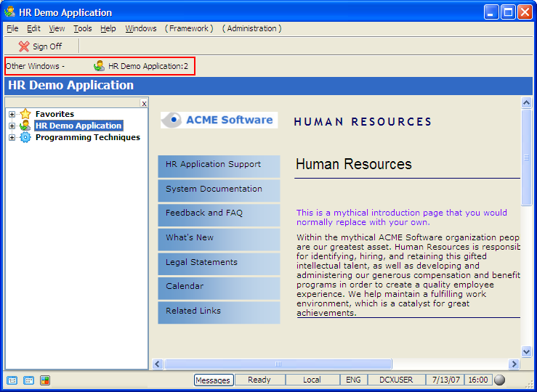Screen dimensions: 537x392
Task: Click the DCXUSER status bar field
Action: (396, 380)
